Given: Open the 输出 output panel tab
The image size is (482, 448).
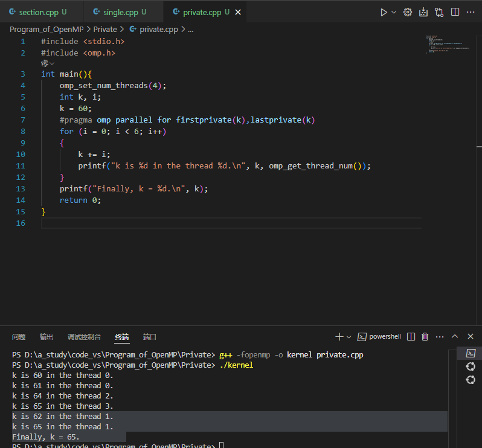Looking at the screenshot, I should click(47, 337).
